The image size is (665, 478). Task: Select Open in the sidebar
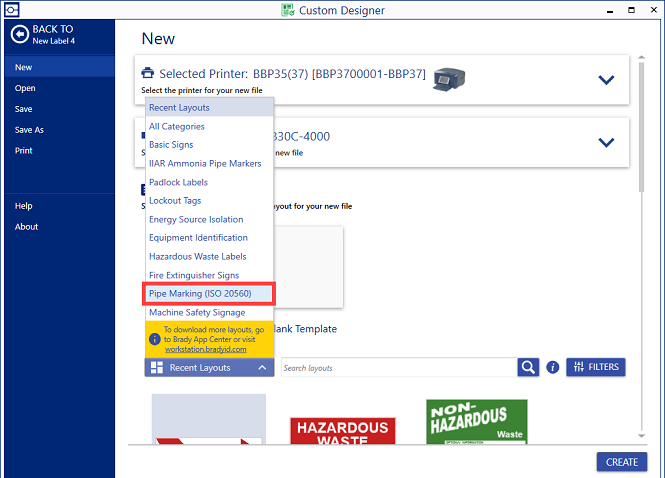(x=59, y=88)
